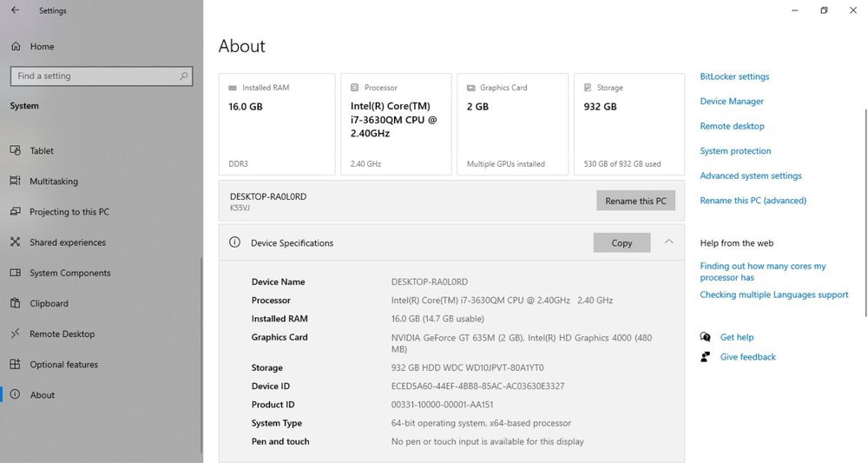
Task: Click the Advanced system settings link
Action: point(751,175)
